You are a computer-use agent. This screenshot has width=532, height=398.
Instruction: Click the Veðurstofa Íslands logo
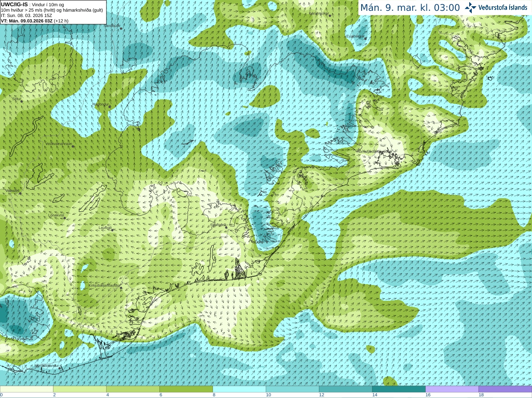496,7
